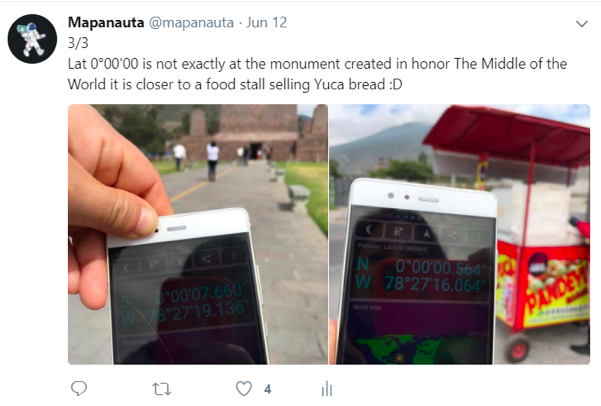Click the stone monument entrance in photo
This screenshot has height=406, width=601.
(x=256, y=150)
